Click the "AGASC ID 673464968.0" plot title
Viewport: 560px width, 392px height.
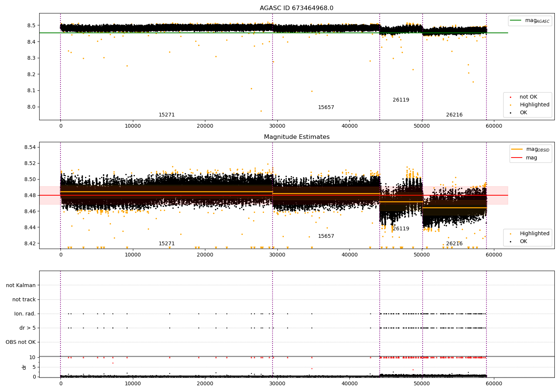(296, 8)
